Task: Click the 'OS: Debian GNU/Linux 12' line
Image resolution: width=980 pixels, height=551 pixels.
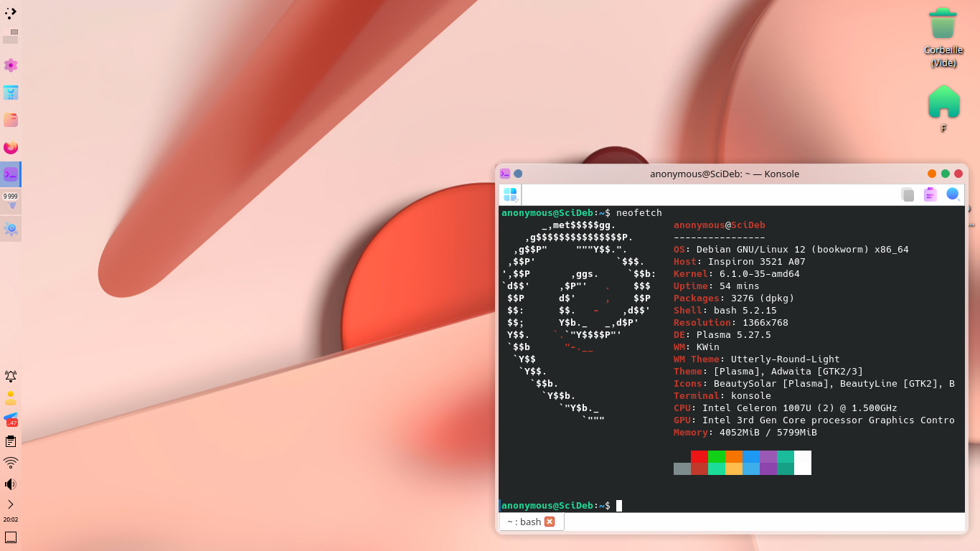Action: pos(791,250)
